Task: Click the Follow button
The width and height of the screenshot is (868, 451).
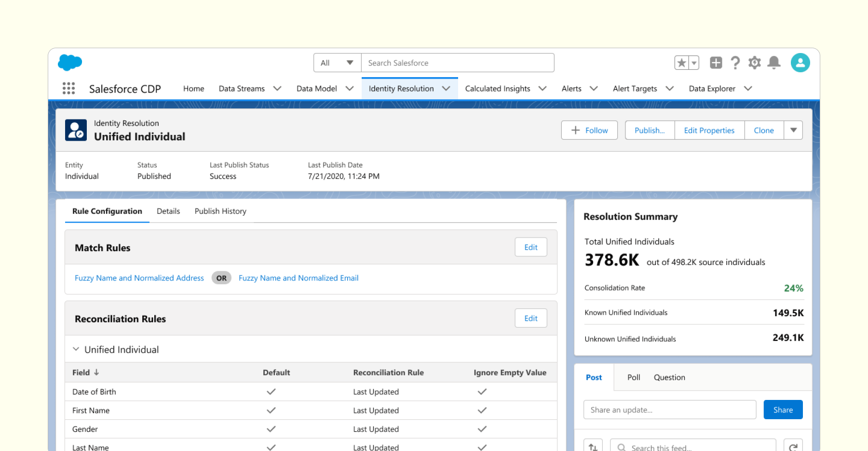Action: tap(589, 130)
